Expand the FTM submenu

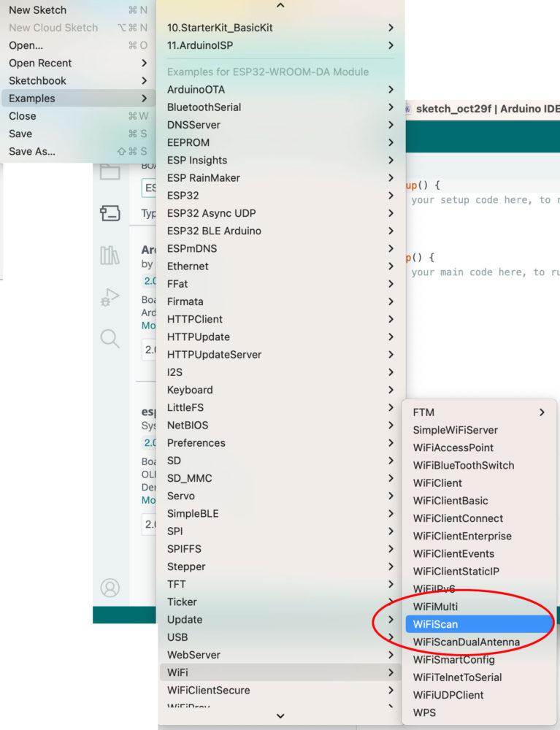click(478, 412)
